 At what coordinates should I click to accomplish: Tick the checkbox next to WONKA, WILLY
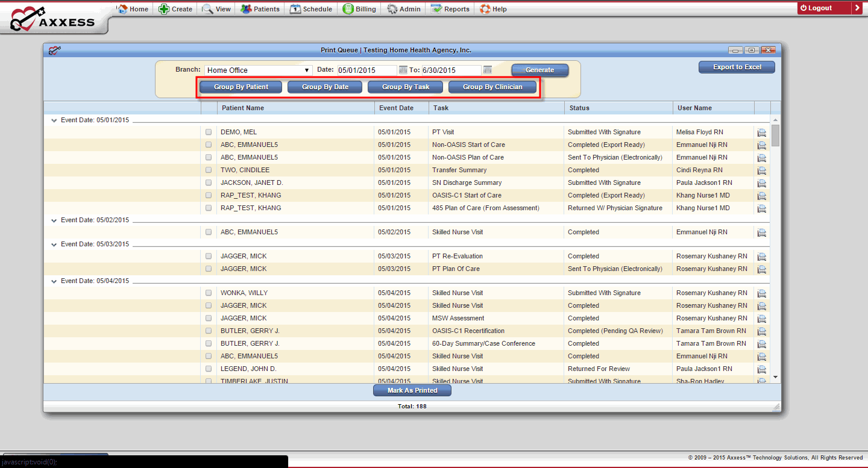coord(208,293)
